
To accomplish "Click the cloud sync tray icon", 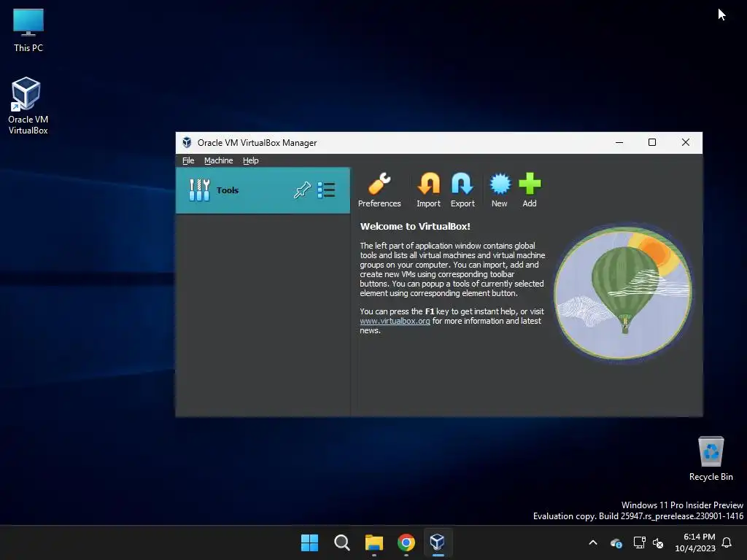I will 616,542.
